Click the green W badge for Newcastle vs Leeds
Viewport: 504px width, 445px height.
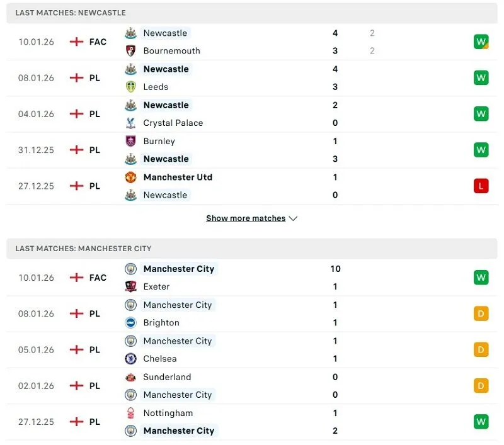click(481, 77)
